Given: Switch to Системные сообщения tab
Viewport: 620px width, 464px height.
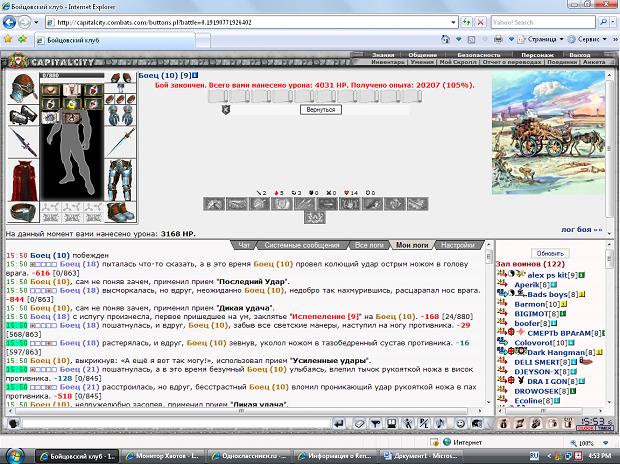Looking at the screenshot, I should 302,245.
